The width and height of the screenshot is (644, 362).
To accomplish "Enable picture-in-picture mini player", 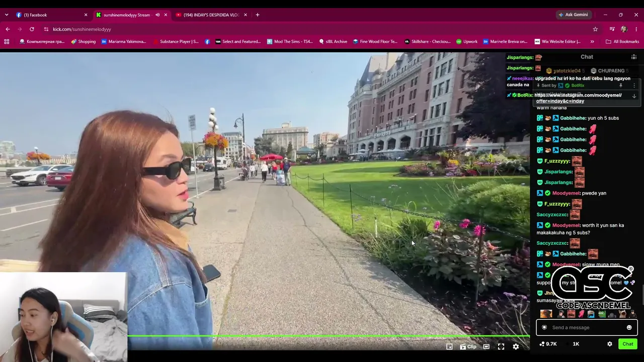I will click(x=449, y=346).
